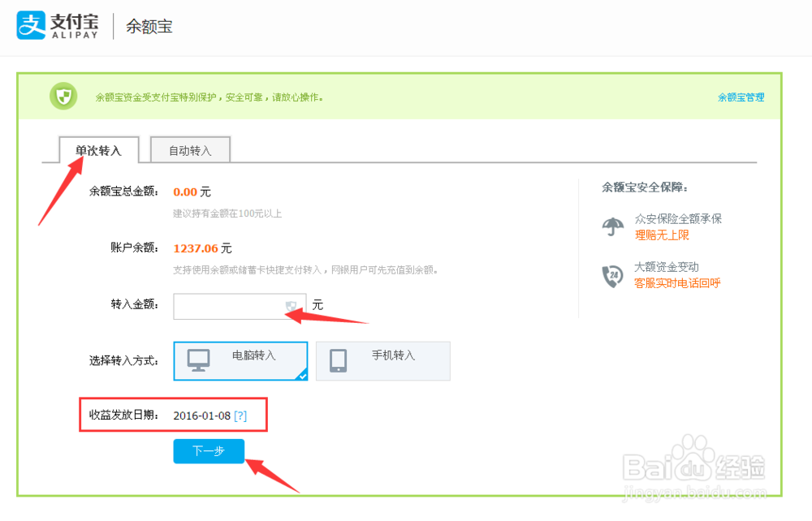
Task: Switch to the 单次转入 tab
Action: click(98, 150)
